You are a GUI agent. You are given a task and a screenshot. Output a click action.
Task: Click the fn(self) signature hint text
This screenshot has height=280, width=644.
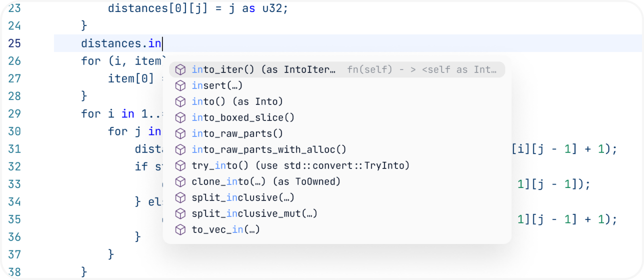pos(422,69)
